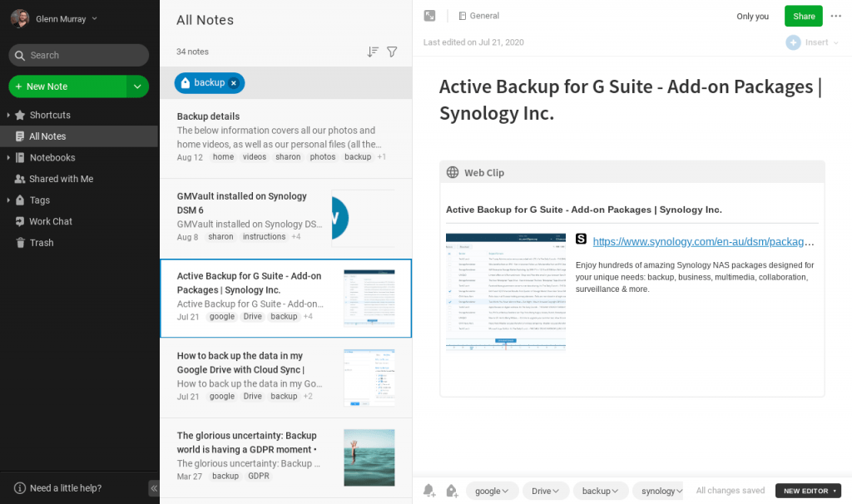Click the Notebooks icon in sidebar
The height and width of the screenshot is (504, 852).
[20, 157]
